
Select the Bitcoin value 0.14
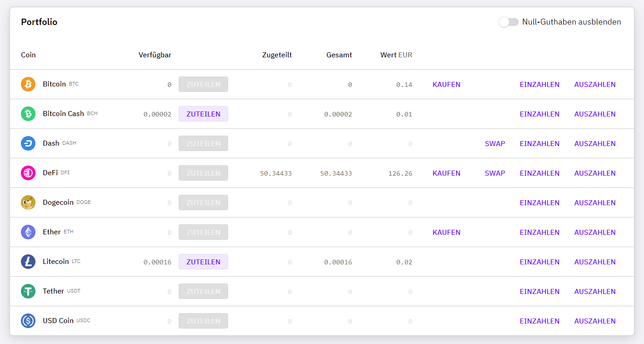(x=404, y=85)
